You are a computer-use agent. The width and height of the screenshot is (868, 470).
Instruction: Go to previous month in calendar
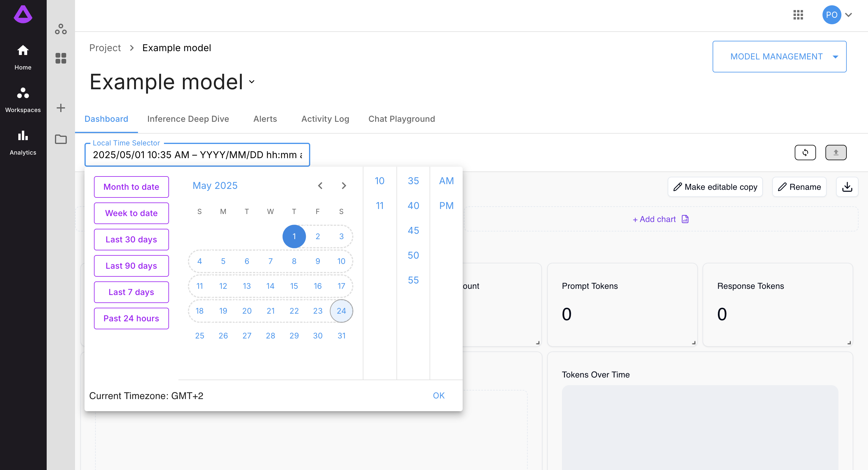[x=320, y=186]
